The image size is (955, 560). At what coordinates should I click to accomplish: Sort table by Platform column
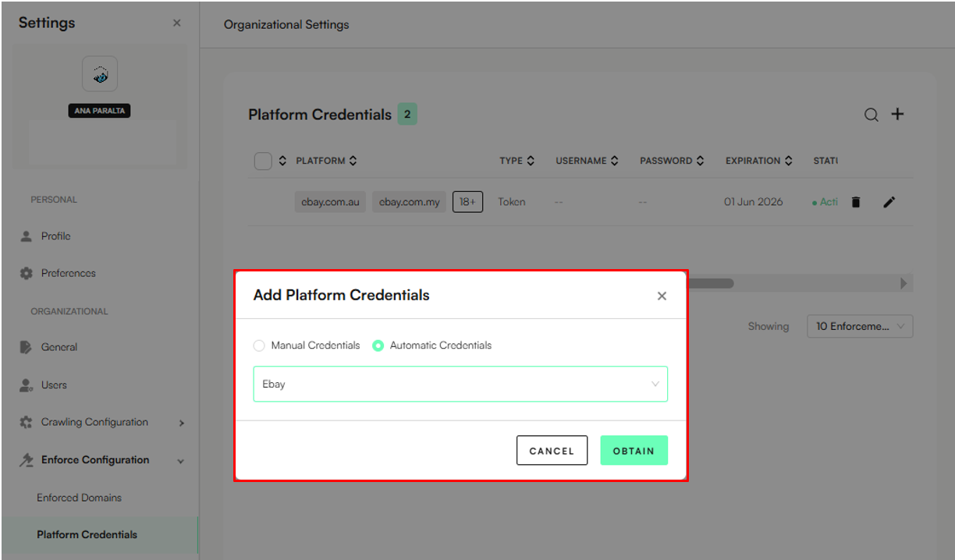pos(353,161)
